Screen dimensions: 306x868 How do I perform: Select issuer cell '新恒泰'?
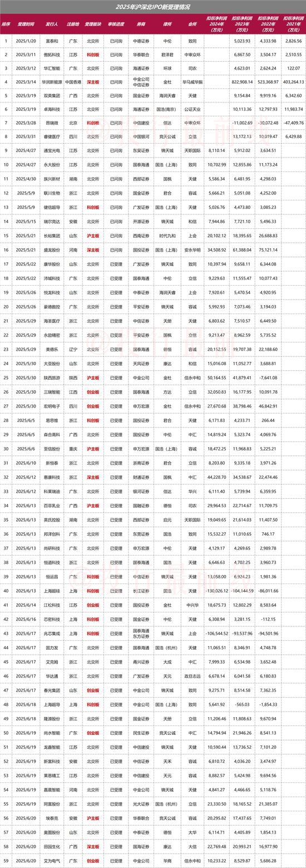click(x=52, y=463)
